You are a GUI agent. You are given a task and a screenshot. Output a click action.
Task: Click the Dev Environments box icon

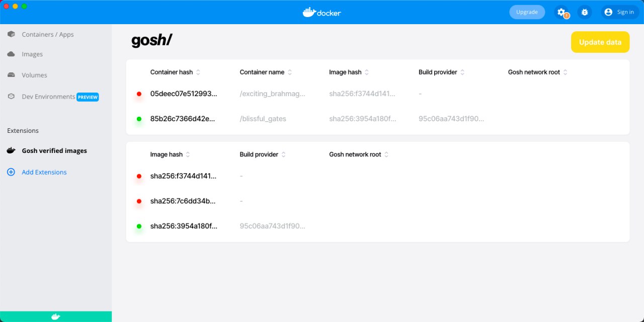(x=11, y=97)
